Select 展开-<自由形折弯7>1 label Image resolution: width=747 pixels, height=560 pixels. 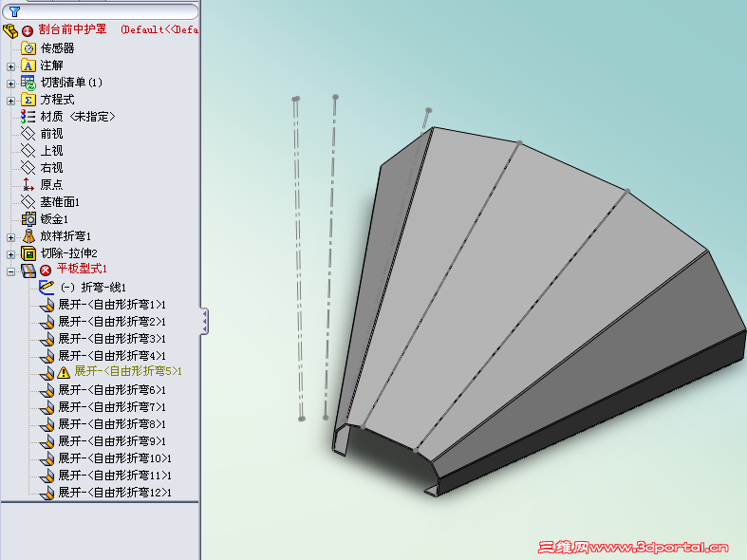[112, 407]
